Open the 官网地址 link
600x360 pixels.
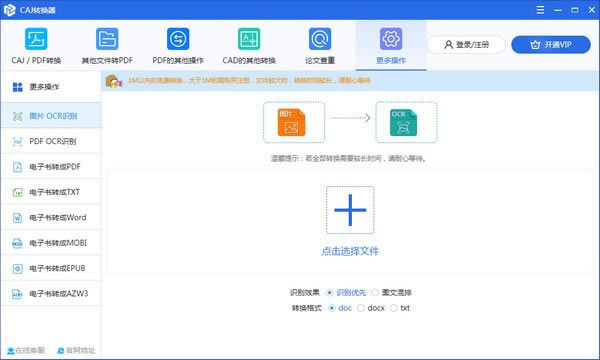coord(76,350)
